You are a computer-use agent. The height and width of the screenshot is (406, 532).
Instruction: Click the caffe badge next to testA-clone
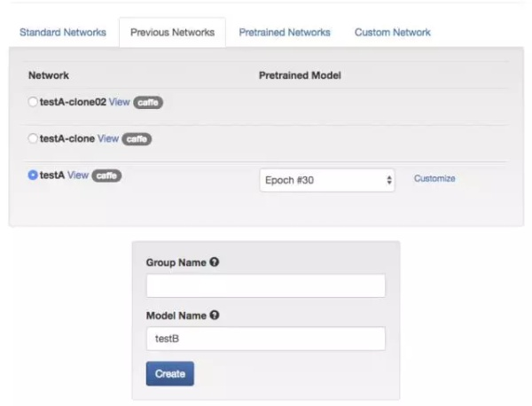point(137,138)
